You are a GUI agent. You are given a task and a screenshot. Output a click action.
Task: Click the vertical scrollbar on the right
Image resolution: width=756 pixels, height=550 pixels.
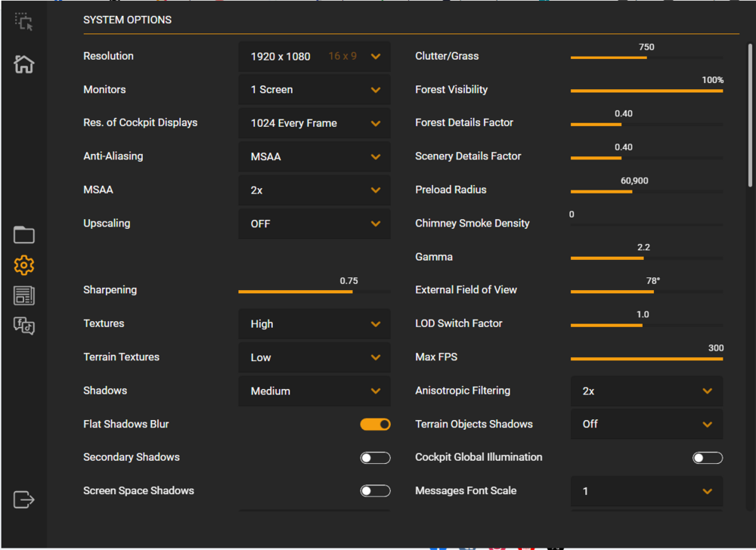[750, 115]
